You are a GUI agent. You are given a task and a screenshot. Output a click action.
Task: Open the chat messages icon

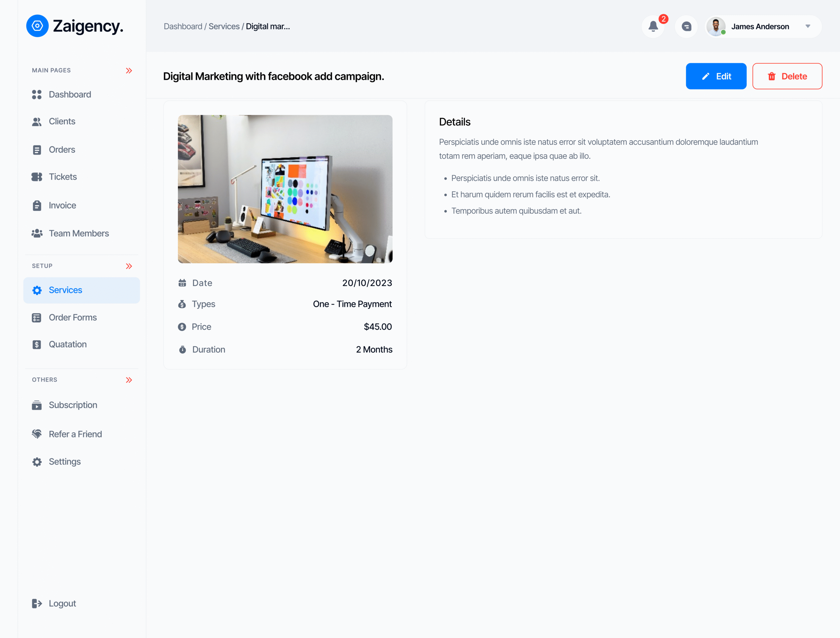pos(686,26)
